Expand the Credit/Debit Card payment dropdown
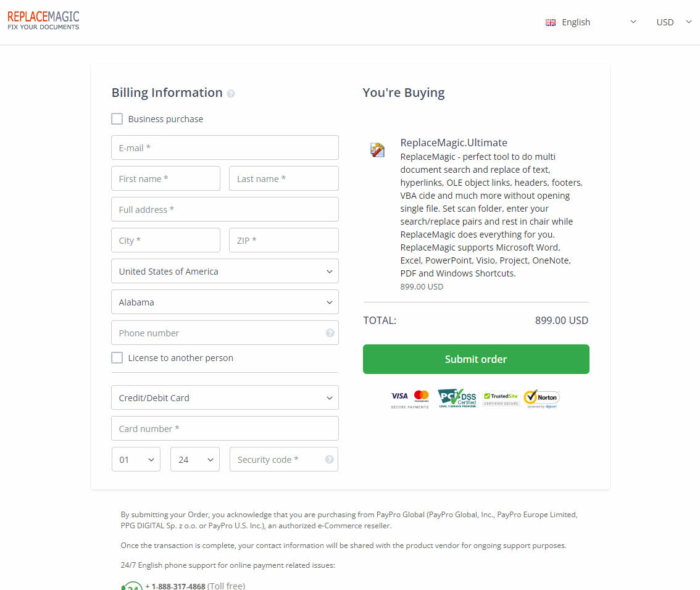Image resolution: width=700 pixels, height=590 pixels. coord(225,398)
